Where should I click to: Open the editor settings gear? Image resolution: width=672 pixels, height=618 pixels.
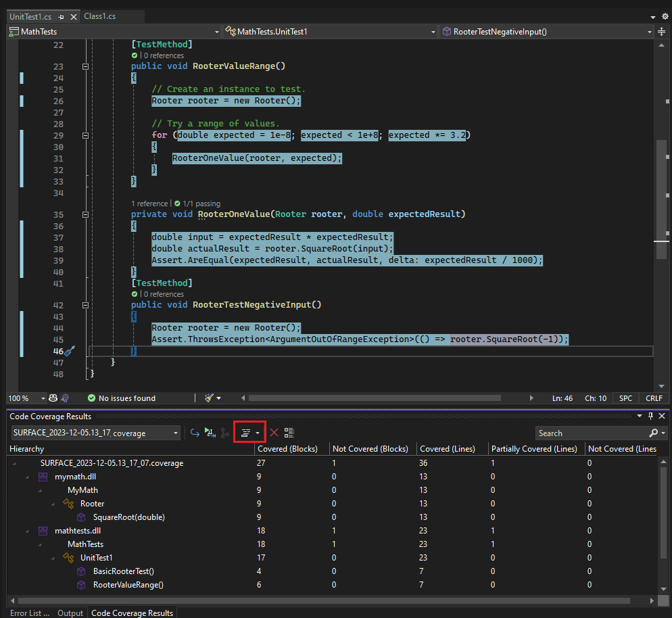(665, 16)
